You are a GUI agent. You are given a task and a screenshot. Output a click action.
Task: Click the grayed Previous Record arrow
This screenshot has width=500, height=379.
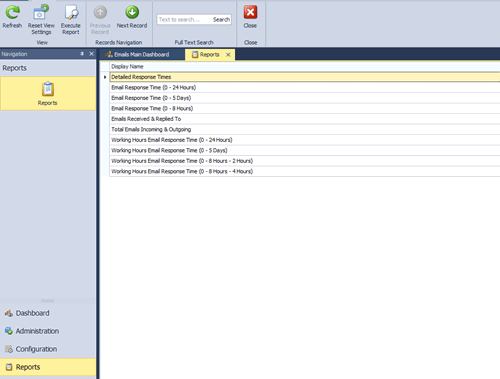[x=100, y=12]
